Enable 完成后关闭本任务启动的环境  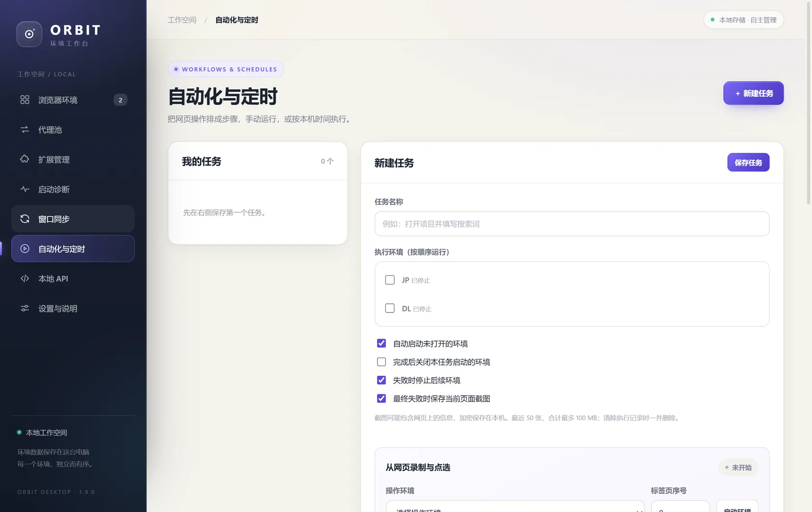click(x=381, y=362)
